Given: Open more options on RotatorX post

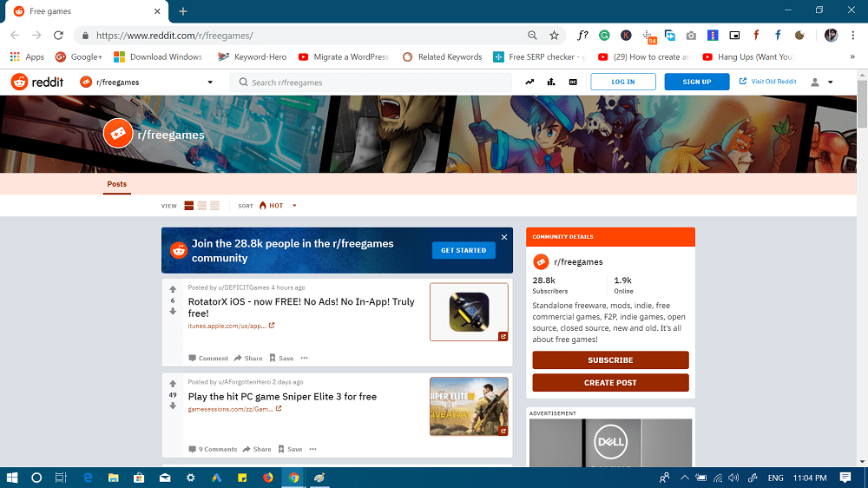Looking at the screenshot, I should point(304,358).
